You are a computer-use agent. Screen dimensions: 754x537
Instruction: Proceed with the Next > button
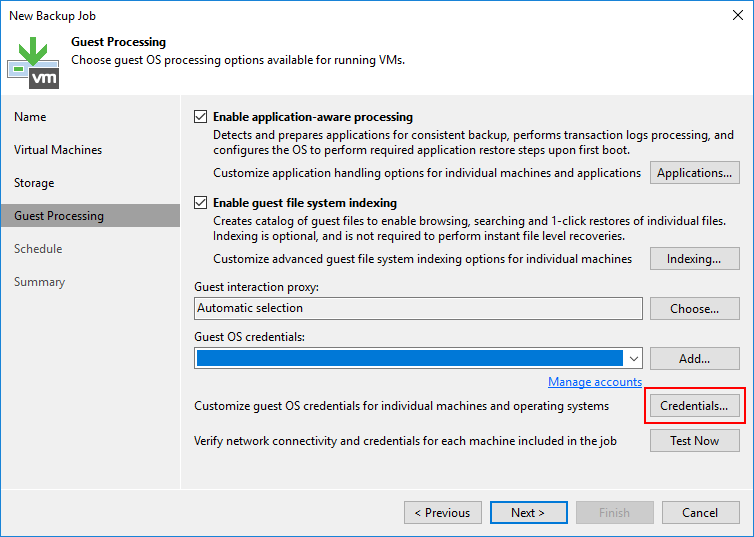tap(528, 513)
